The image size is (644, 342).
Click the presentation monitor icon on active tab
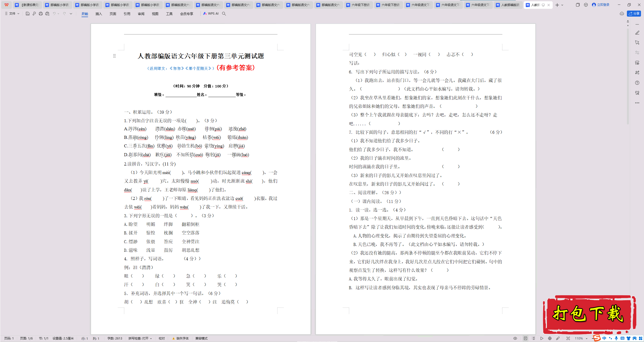click(543, 5)
